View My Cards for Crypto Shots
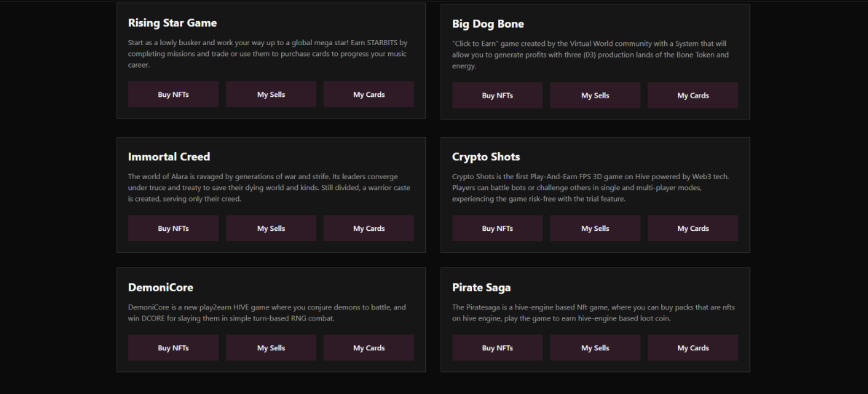The width and height of the screenshot is (868, 394). pos(693,229)
